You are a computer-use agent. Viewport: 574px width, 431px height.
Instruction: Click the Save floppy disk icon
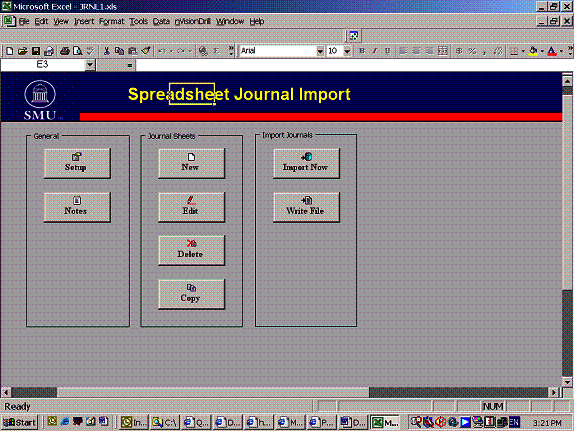[x=36, y=51]
